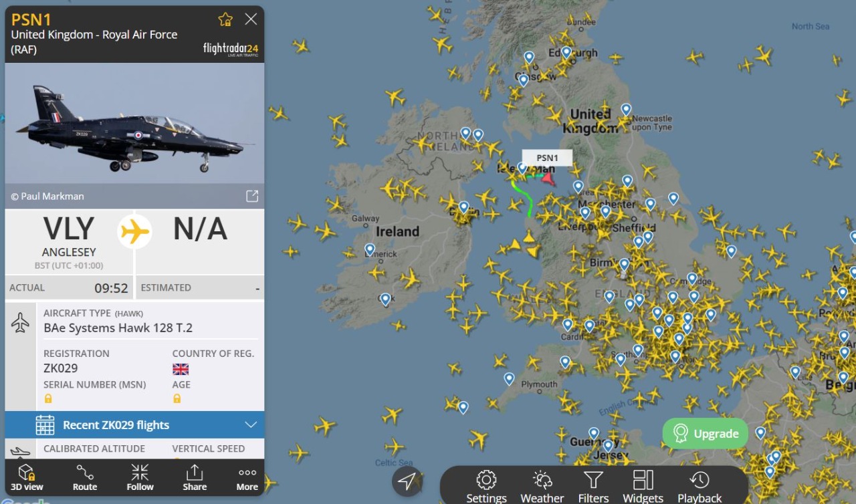The height and width of the screenshot is (504, 856).
Task: Show the flight Route
Action: tap(85, 477)
